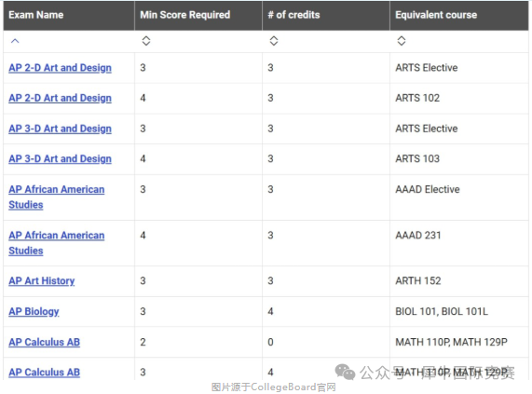Select credits value 3 in ARTS 103 row
This screenshot has width=532, height=394.
pos(270,158)
